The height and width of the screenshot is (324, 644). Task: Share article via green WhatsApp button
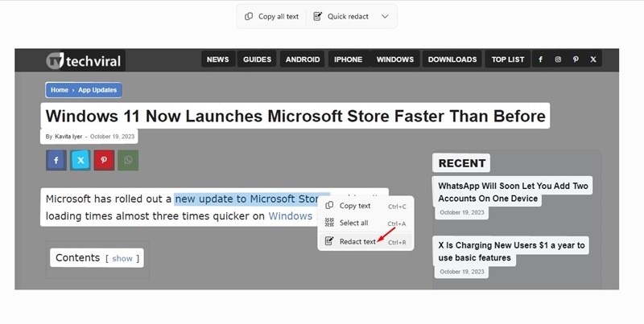pyautogui.click(x=128, y=160)
